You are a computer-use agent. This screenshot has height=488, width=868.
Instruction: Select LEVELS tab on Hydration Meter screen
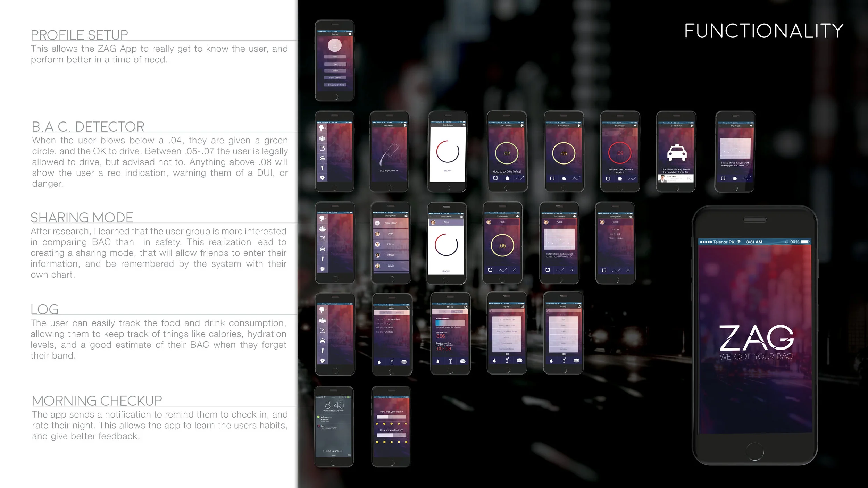457,312
